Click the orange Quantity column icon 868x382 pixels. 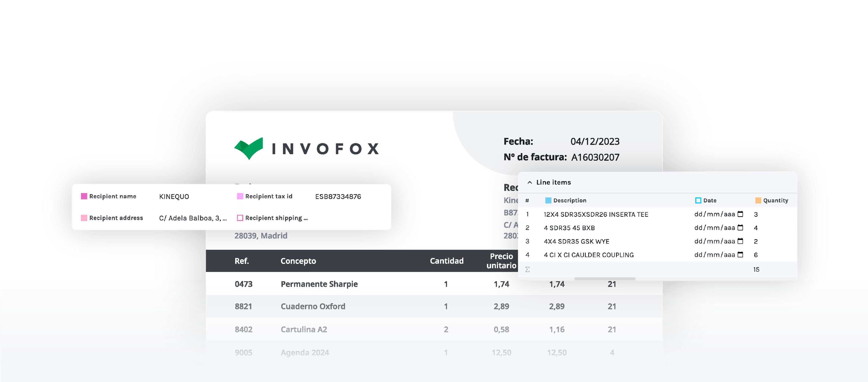point(758,200)
